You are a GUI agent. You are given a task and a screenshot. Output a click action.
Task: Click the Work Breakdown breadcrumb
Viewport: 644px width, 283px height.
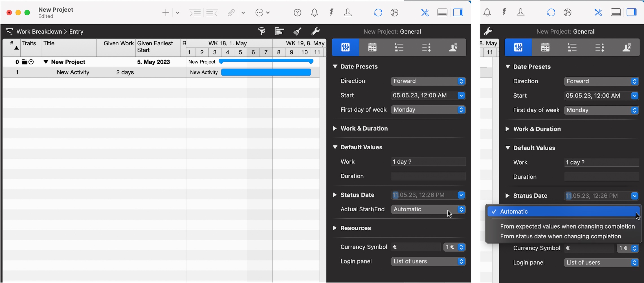(x=39, y=32)
